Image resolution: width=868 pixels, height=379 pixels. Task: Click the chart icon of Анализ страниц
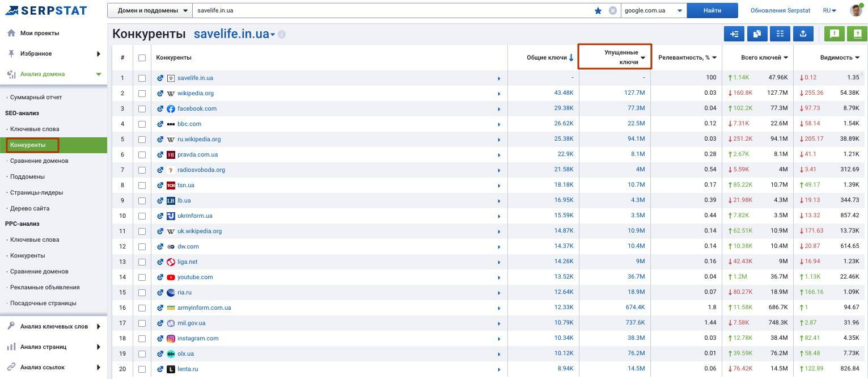[11, 347]
